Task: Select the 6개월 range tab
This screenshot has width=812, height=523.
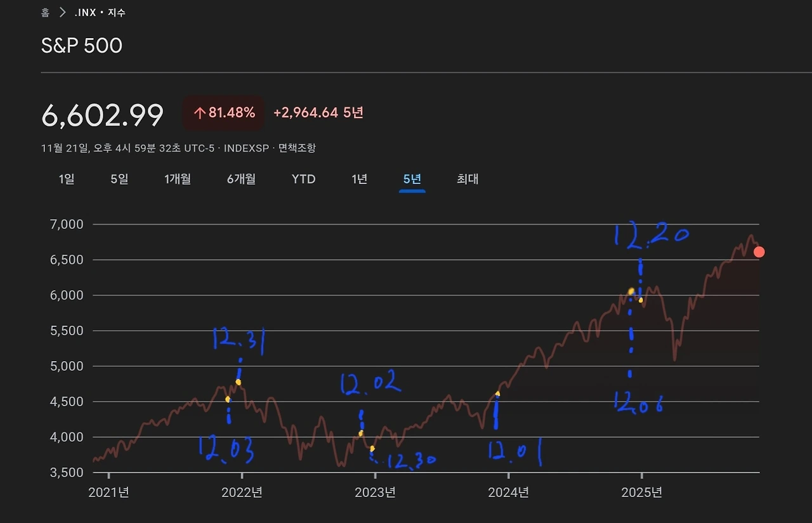Action: tap(241, 179)
